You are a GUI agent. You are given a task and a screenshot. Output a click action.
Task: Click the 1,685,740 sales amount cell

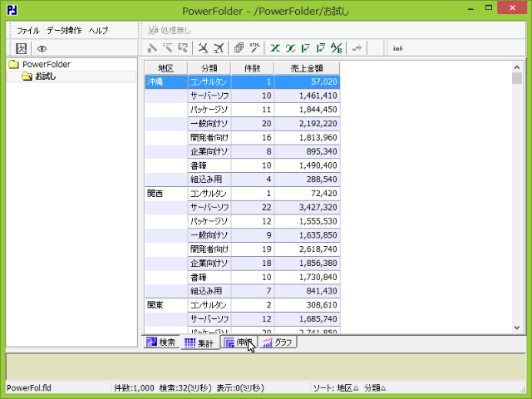tap(307, 319)
